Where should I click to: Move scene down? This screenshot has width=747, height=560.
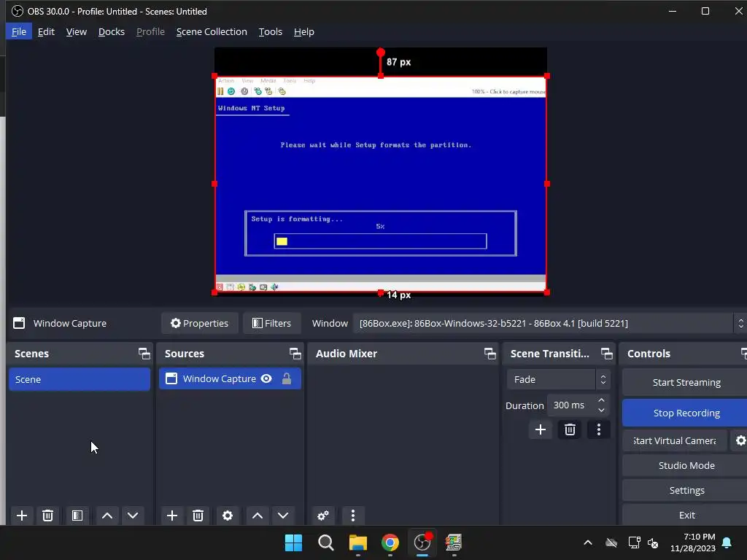[x=133, y=516]
